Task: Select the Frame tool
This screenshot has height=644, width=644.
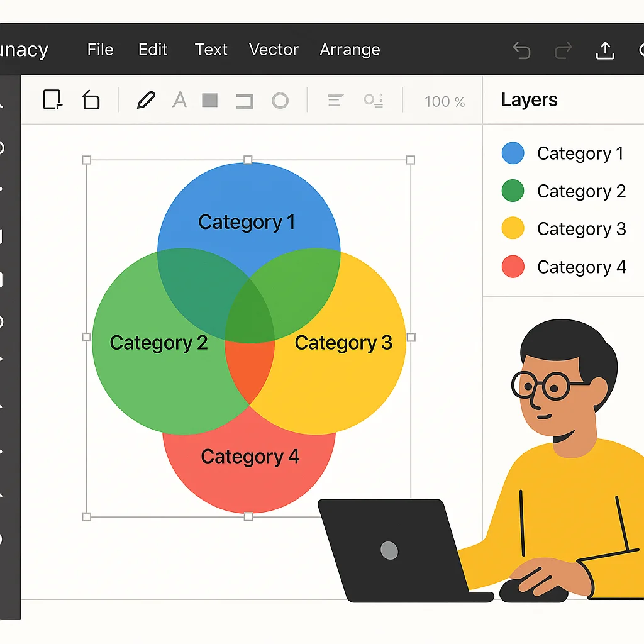Action: (x=53, y=99)
